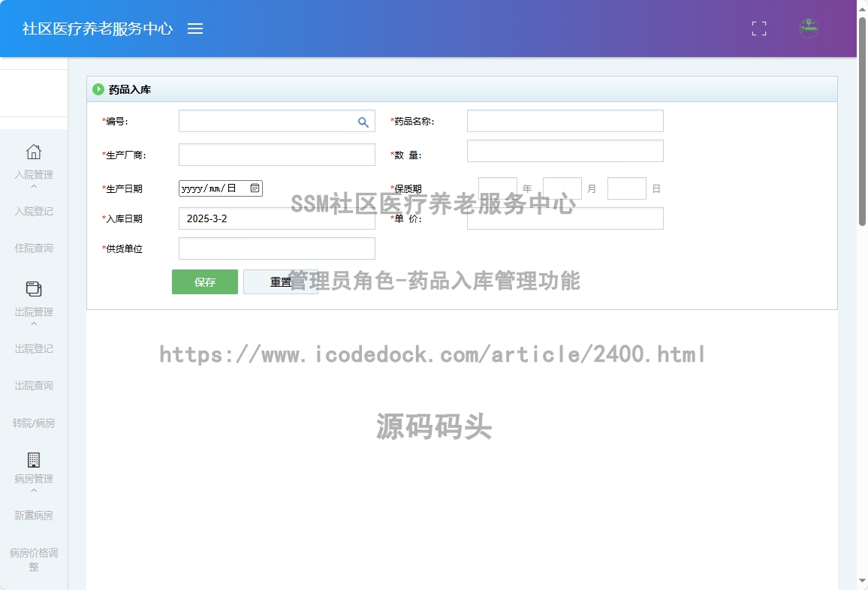Click the 生产日期 date field
868x590 pixels.
[x=220, y=188]
